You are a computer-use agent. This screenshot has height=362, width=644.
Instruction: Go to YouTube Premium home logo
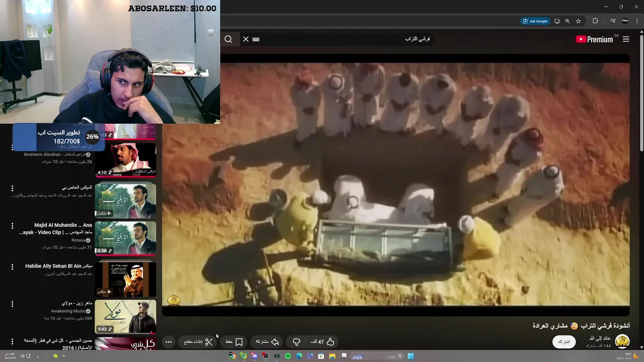594,39
